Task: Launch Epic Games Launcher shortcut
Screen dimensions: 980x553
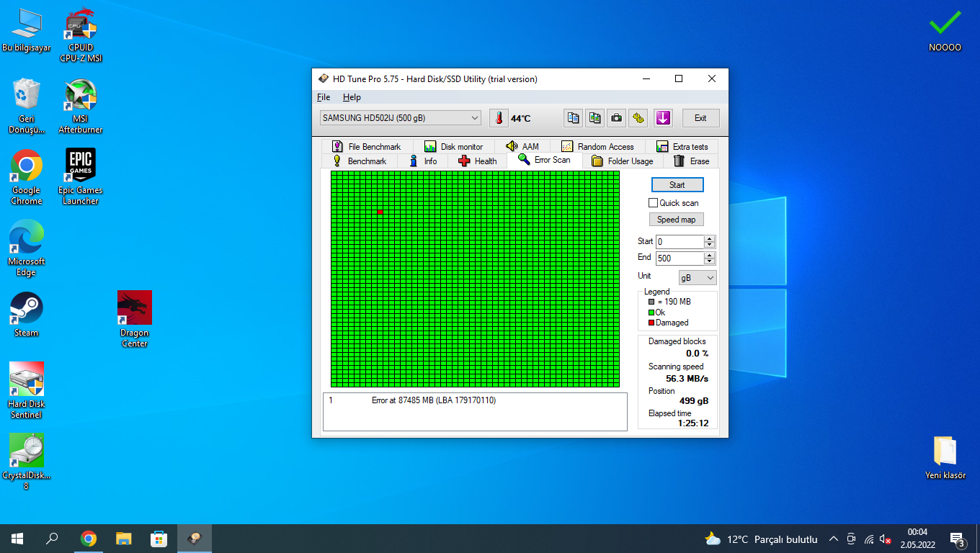Action: click(x=81, y=177)
